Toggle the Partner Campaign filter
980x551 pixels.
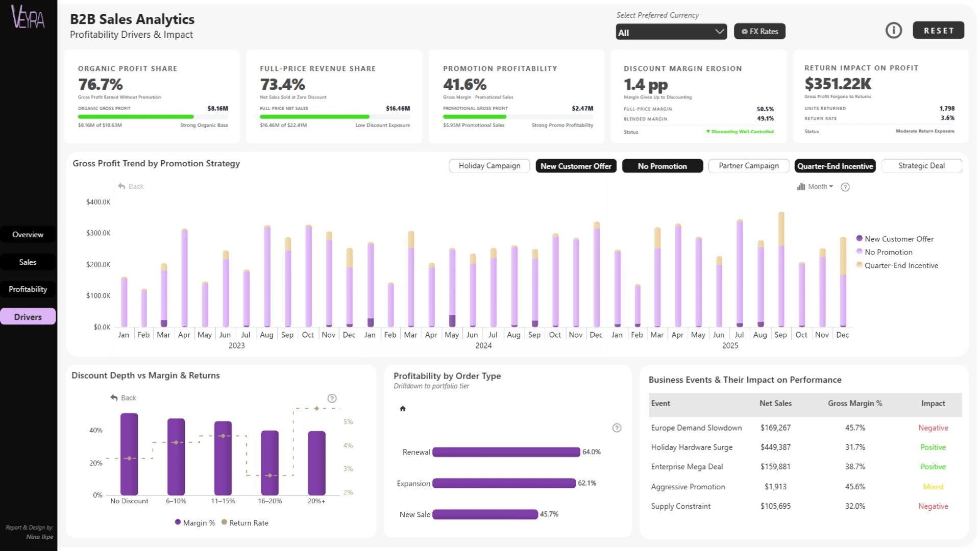749,166
